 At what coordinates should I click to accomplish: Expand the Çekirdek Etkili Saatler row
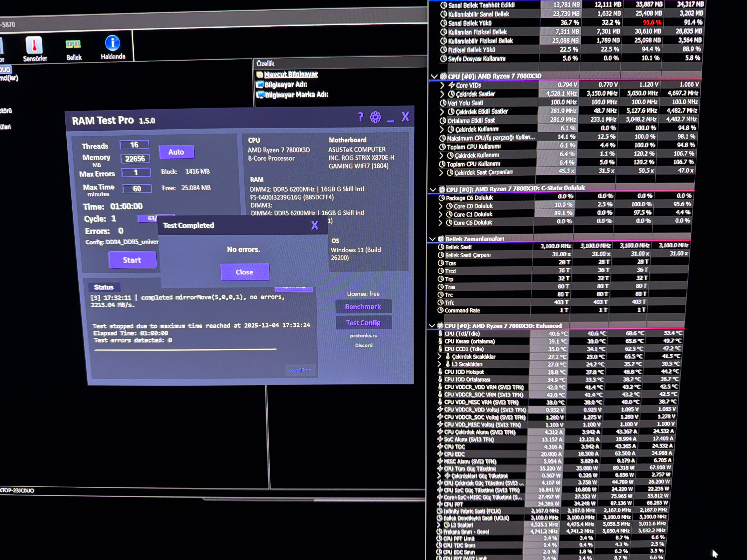tap(442, 112)
